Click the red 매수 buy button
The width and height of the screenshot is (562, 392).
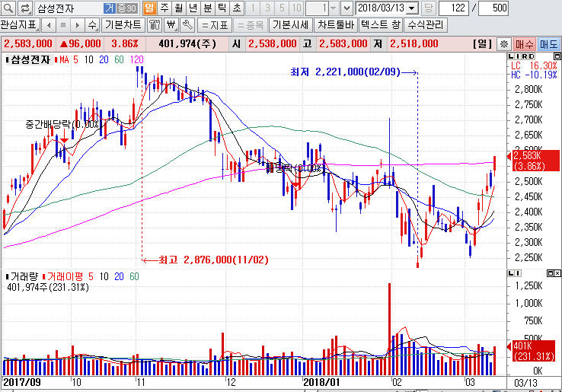coord(524,44)
